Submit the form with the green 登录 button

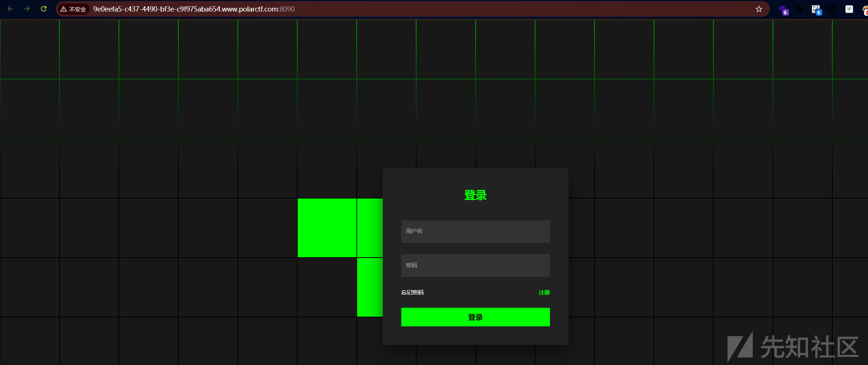tap(475, 317)
